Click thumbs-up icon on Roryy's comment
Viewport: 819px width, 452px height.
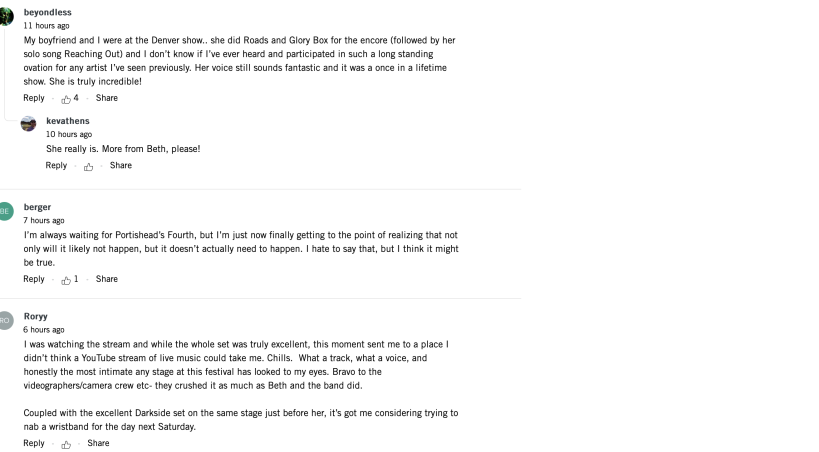66,443
